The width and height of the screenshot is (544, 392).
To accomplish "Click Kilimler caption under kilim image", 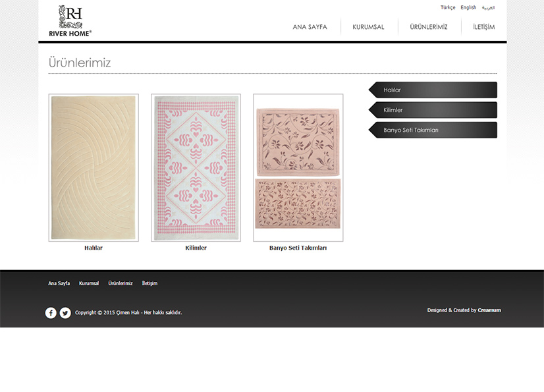I will [196, 248].
